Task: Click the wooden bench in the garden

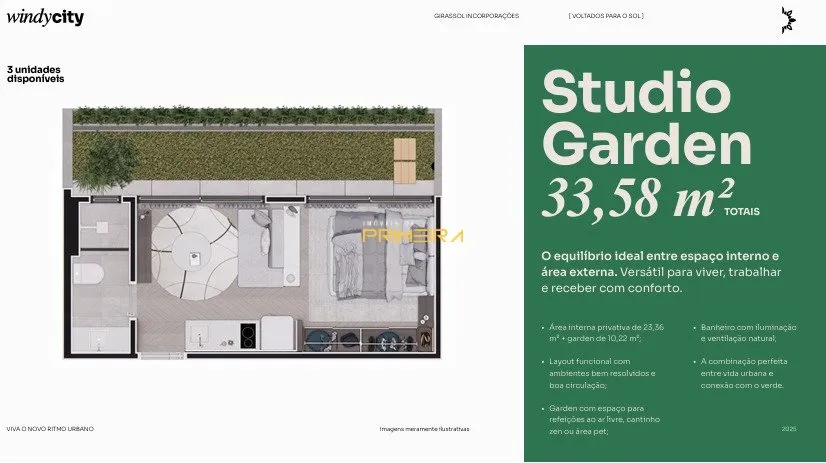Action: 405,161
